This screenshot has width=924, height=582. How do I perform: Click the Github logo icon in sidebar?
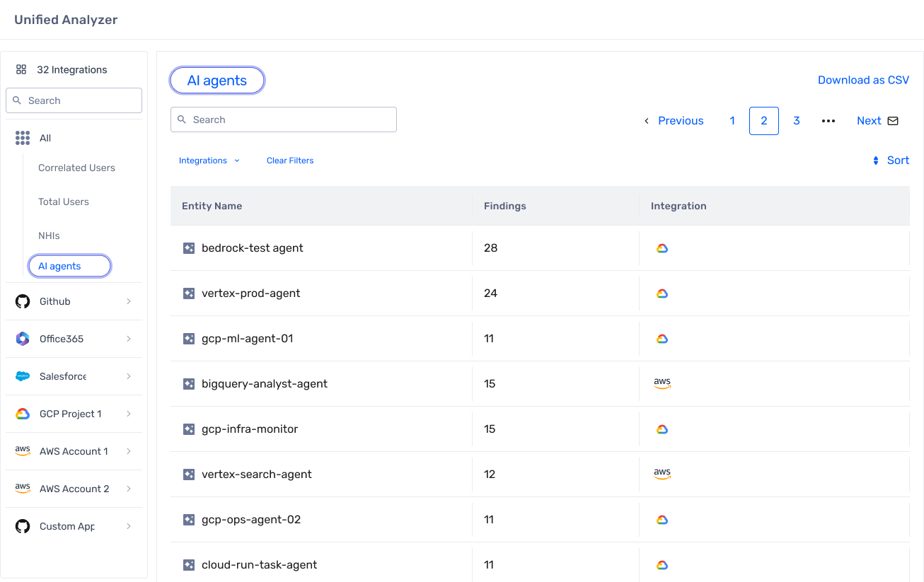[x=23, y=301]
